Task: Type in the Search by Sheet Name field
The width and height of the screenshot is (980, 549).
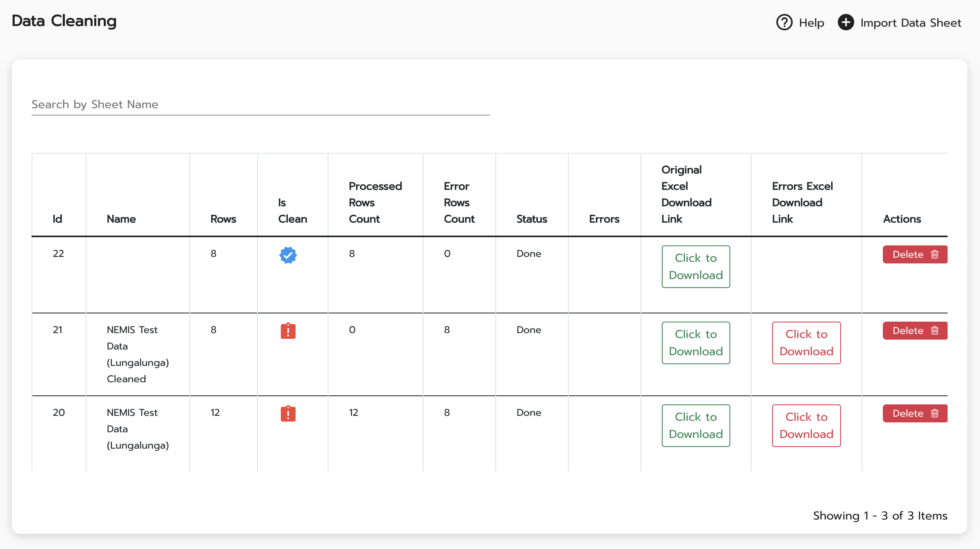Action: coord(260,104)
